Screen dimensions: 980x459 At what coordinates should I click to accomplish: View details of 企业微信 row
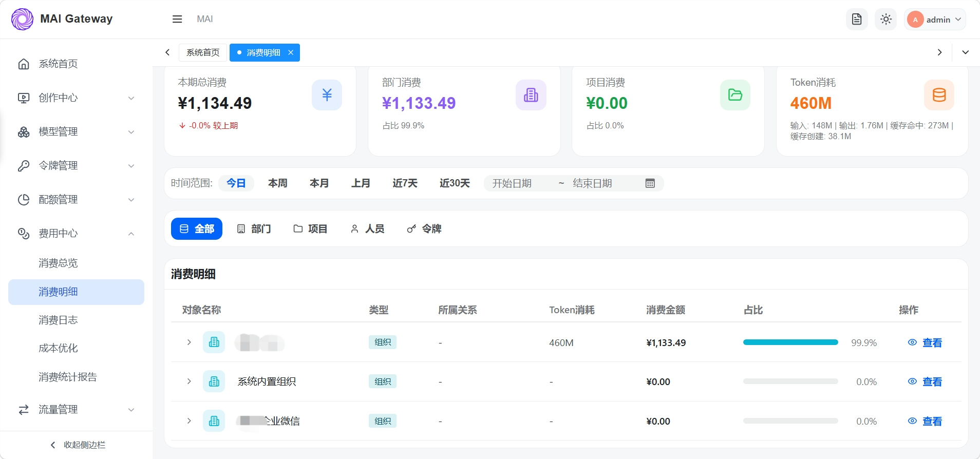pos(925,421)
